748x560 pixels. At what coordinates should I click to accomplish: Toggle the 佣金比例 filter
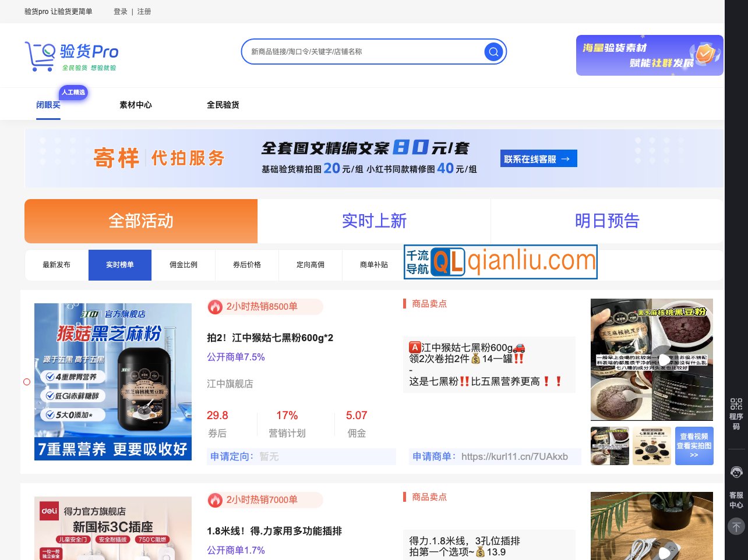coord(184,265)
